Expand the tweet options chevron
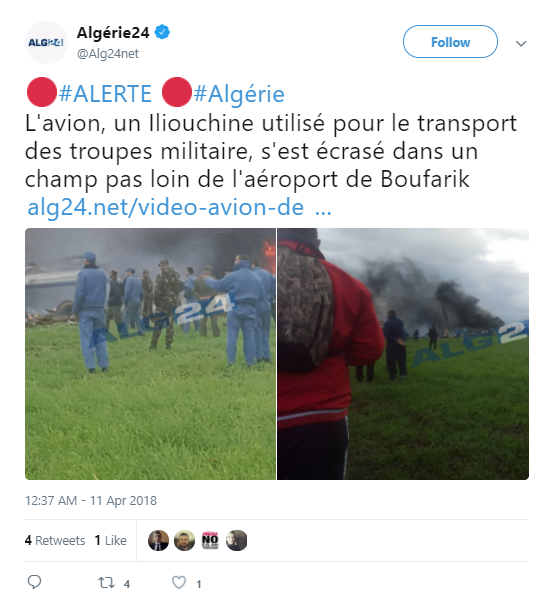Viewport: 552px width, 601px height. tap(521, 43)
